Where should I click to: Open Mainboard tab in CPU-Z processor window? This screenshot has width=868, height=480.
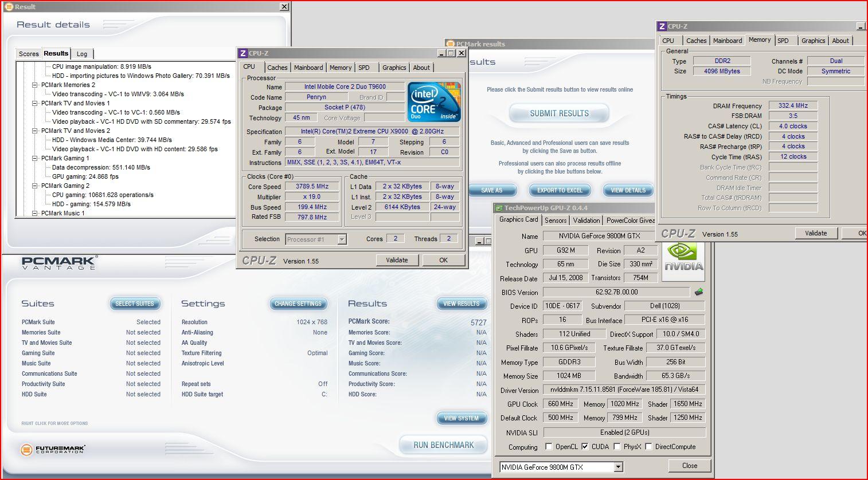pyautogui.click(x=308, y=68)
